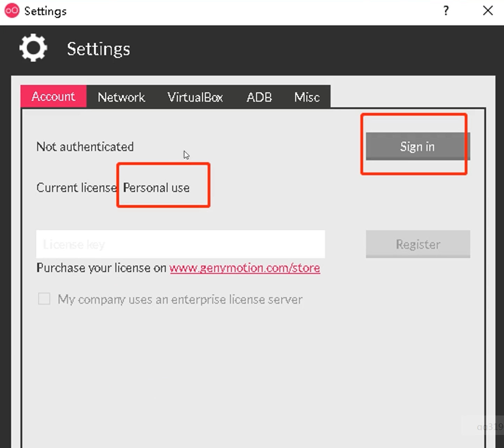This screenshot has height=448, width=504.
Task: Select the Personal use license text
Action: [x=156, y=188]
